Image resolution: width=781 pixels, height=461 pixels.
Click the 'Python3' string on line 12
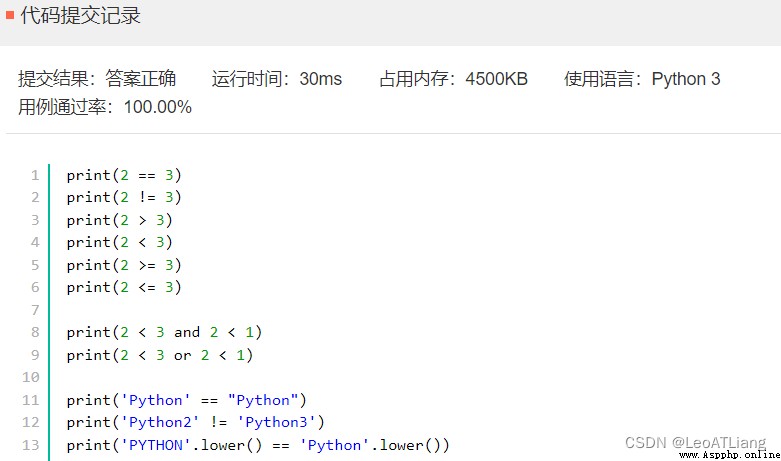tap(276, 422)
